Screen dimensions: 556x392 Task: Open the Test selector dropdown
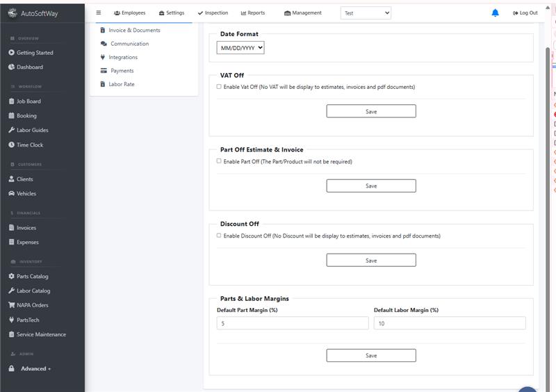[x=366, y=13]
